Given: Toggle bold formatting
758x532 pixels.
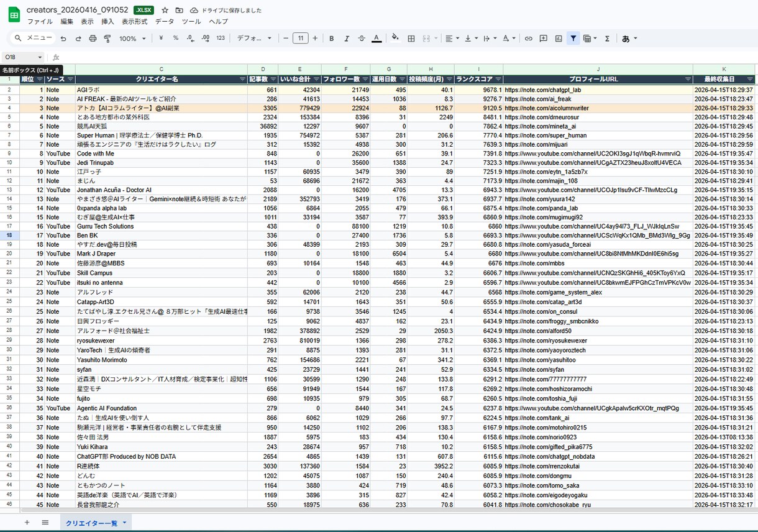Looking at the screenshot, I should coord(332,39).
